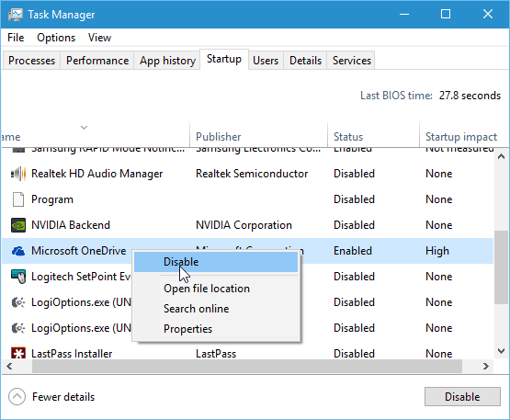
Task: Click the horizontal scrollbar left arrow
Action: (x=9, y=367)
